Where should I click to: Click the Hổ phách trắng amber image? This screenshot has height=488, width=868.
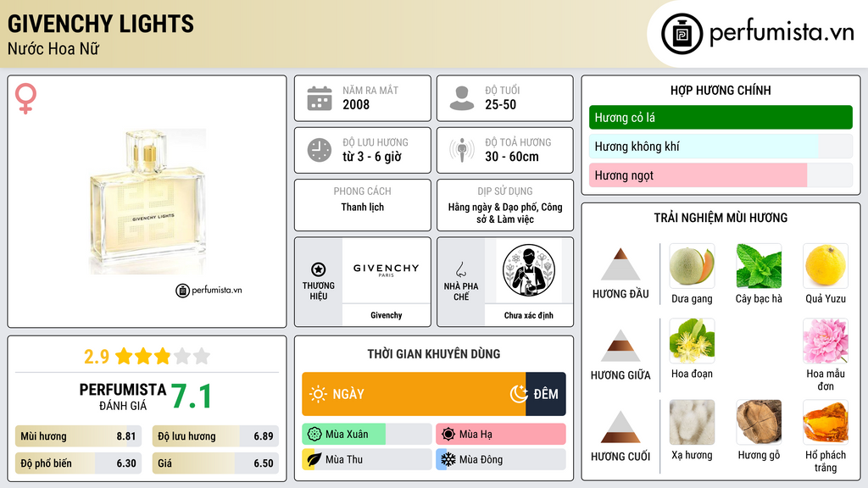point(826,422)
